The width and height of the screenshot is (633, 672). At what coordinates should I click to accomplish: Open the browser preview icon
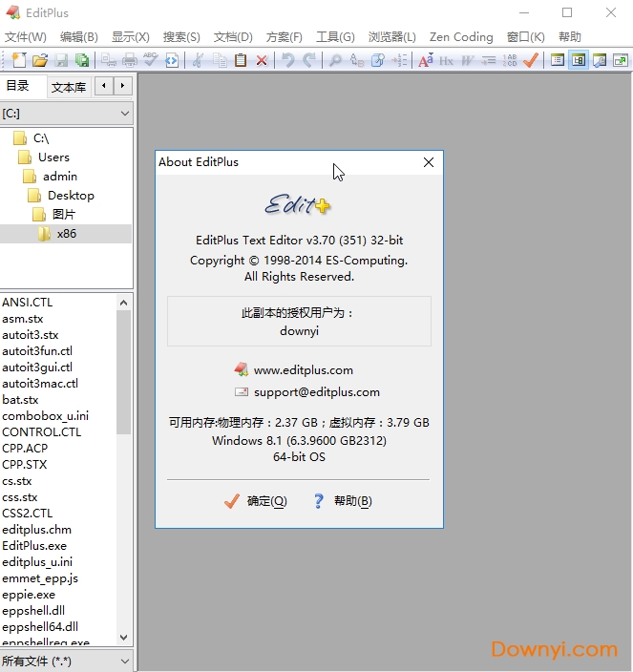coord(172,60)
